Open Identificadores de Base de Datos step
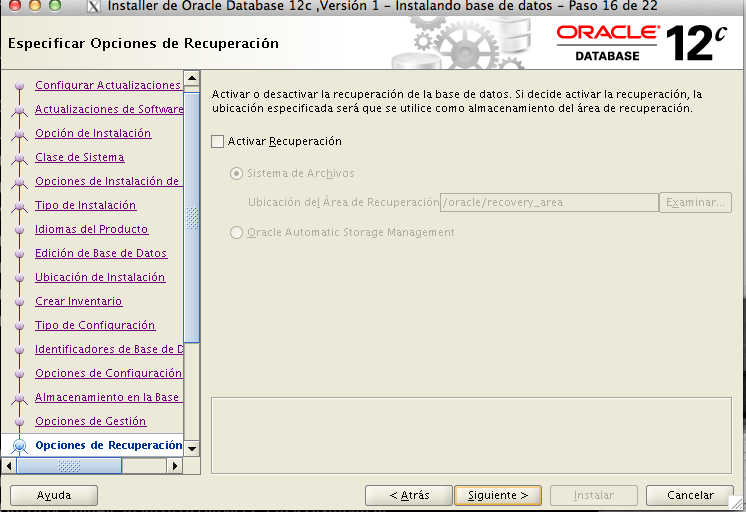The height and width of the screenshot is (512, 746). (x=109, y=349)
